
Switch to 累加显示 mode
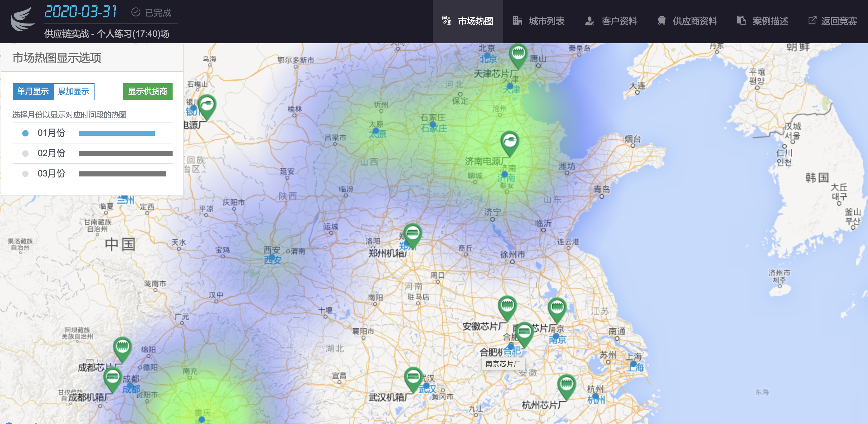pyautogui.click(x=74, y=91)
